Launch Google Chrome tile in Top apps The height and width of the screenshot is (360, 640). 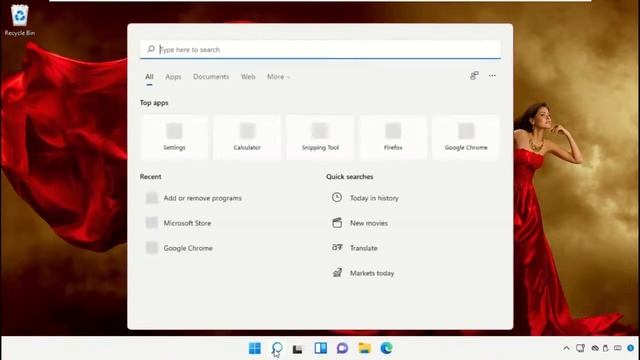click(x=466, y=137)
